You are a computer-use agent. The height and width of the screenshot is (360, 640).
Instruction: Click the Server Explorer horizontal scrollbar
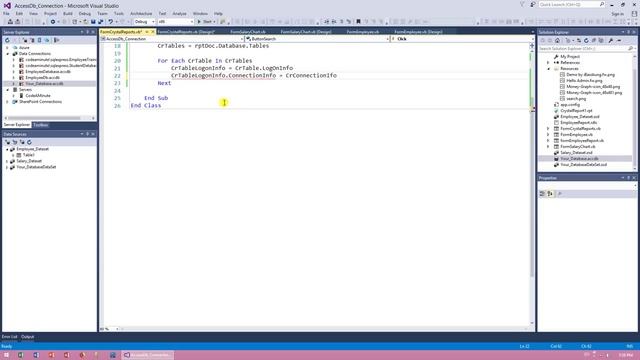49,118
